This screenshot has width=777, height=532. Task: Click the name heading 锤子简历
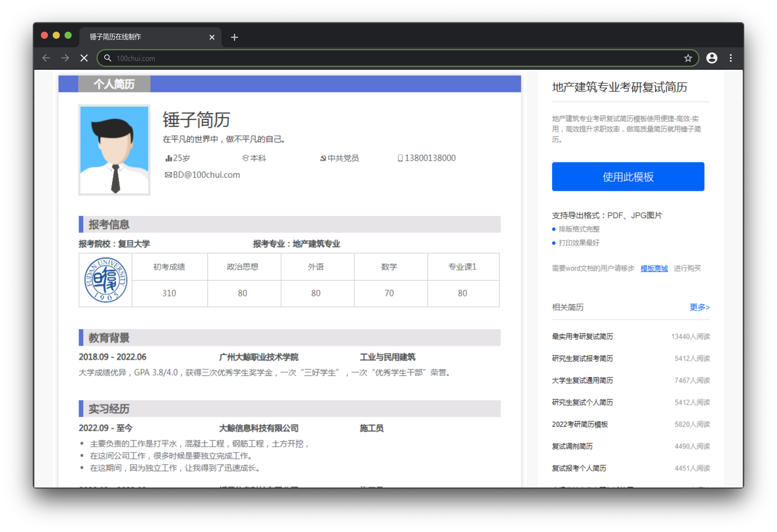coord(196,120)
